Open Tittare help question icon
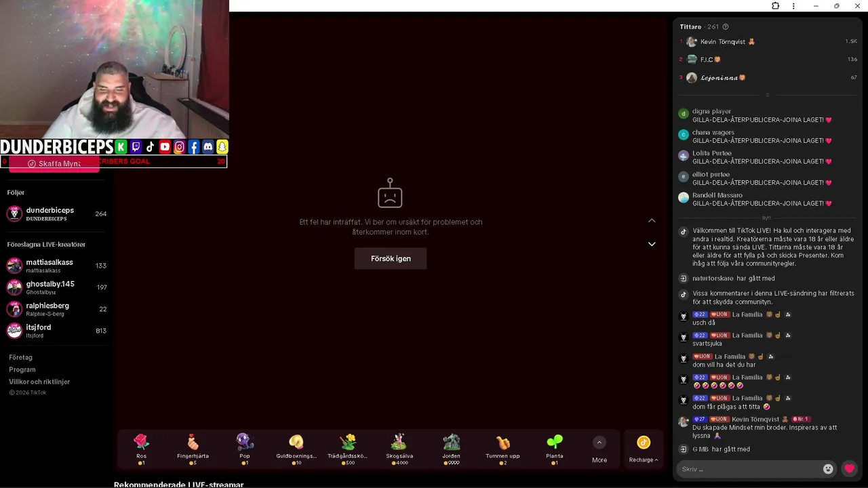The height and width of the screenshot is (488, 868). point(726,26)
